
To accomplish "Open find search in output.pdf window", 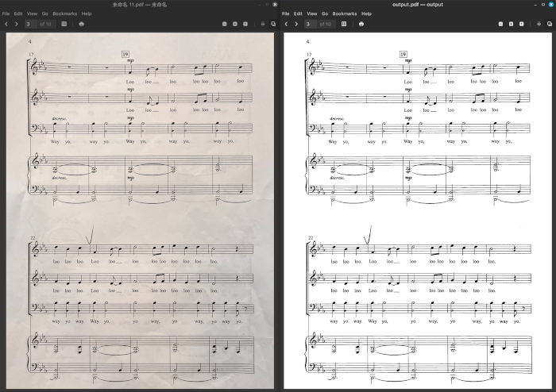I will (x=550, y=24).
